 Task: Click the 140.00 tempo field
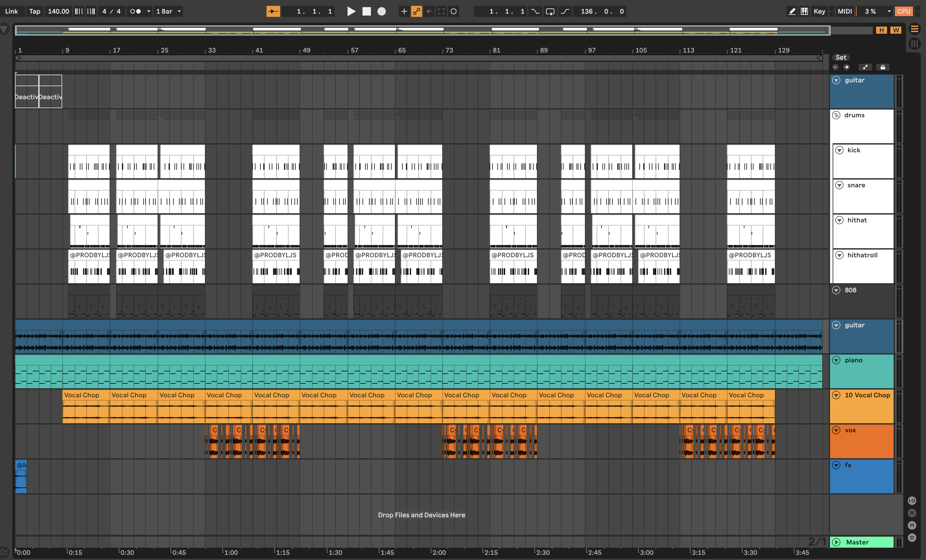[58, 11]
